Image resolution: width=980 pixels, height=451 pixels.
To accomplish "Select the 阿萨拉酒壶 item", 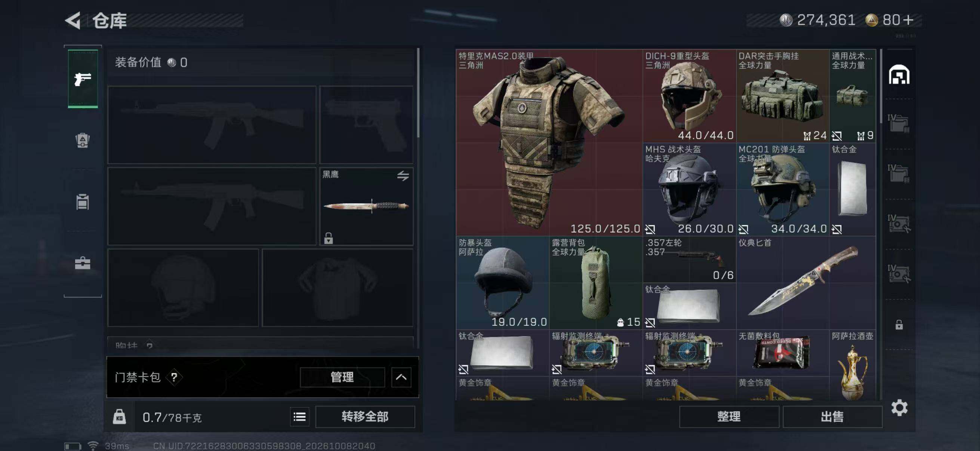I will point(853,365).
